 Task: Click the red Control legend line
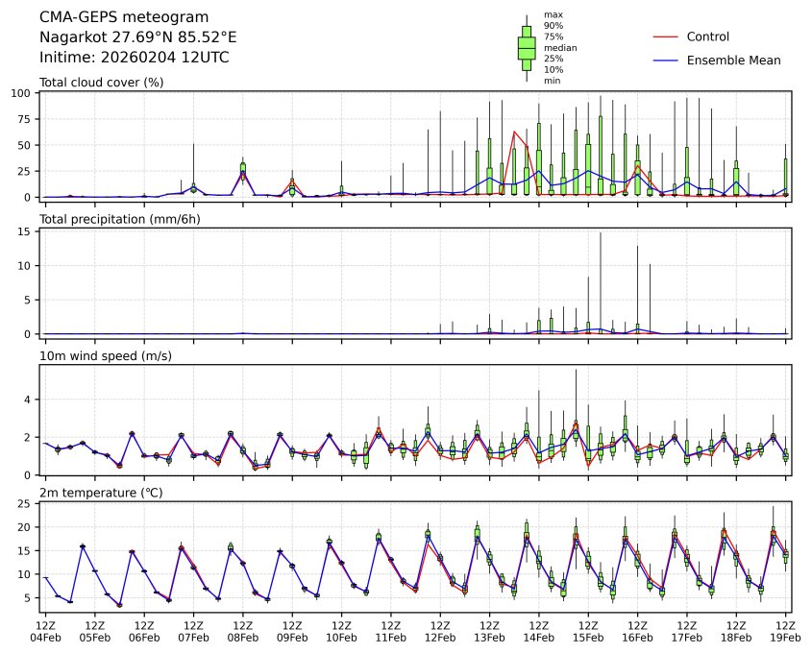[x=666, y=36]
